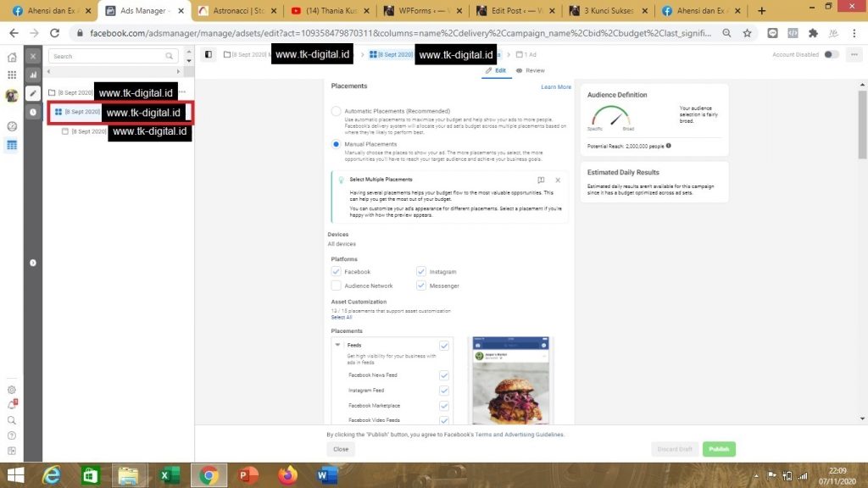
Task: Select the Automatic Placements radio button
Action: coord(336,111)
